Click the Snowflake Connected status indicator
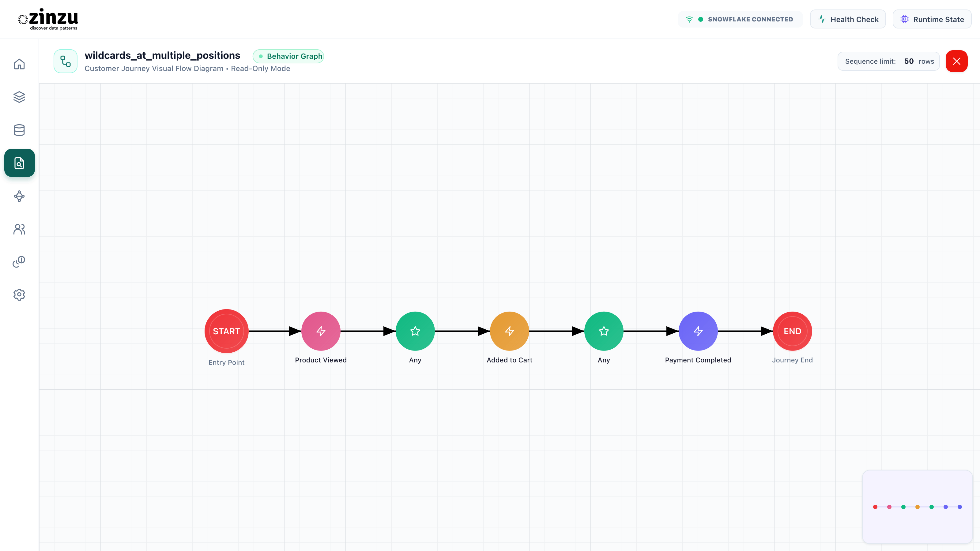This screenshot has width=980, height=551. pos(740,19)
